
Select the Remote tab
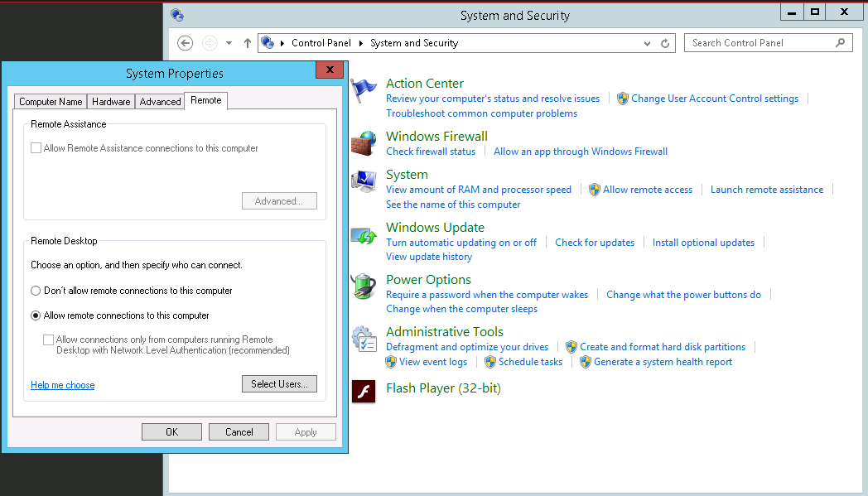[x=206, y=100]
